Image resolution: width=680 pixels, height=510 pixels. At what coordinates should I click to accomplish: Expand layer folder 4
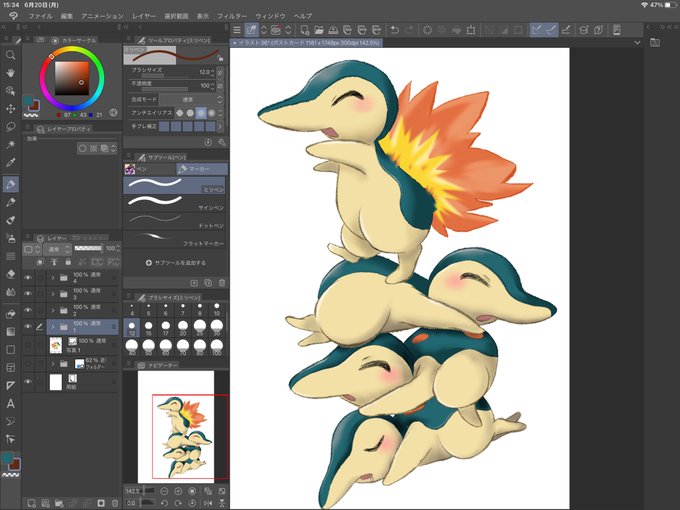click(x=53, y=278)
